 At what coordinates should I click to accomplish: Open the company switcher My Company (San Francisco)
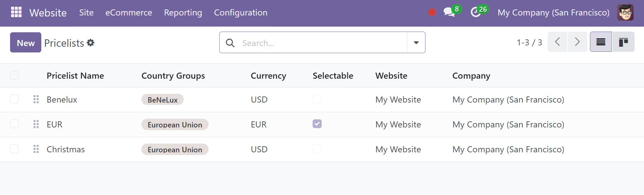click(x=553, y=12)
